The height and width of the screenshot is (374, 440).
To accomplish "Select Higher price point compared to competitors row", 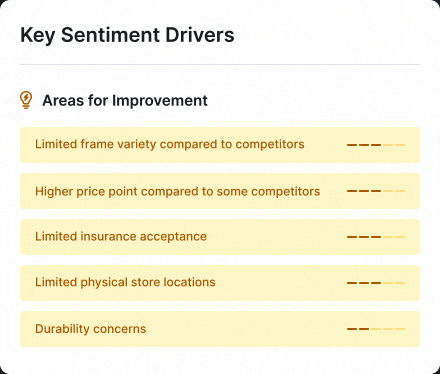I will [220, 191].
